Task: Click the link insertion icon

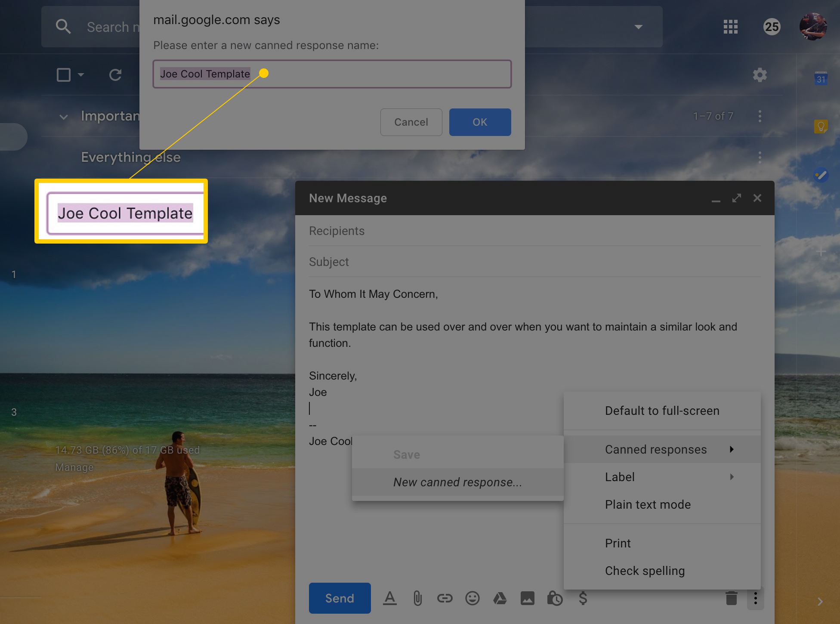Action: [x=444, y=597]
